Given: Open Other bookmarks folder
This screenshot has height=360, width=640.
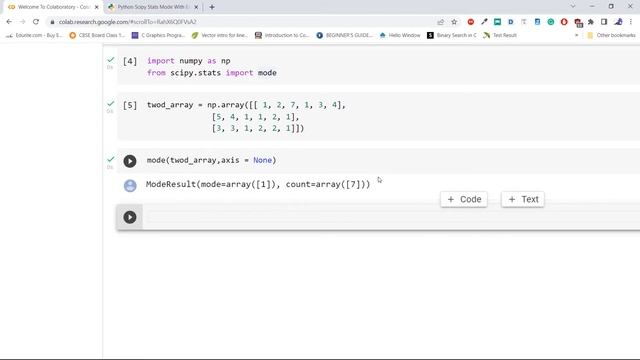Looking at the screenshot, I should (611, 36).
